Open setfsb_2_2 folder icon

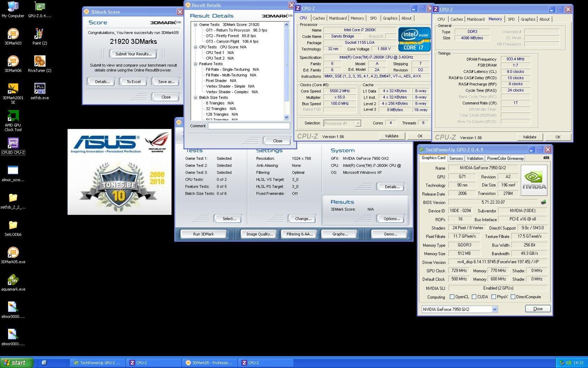pyautogui.click(x=13, y=201)
